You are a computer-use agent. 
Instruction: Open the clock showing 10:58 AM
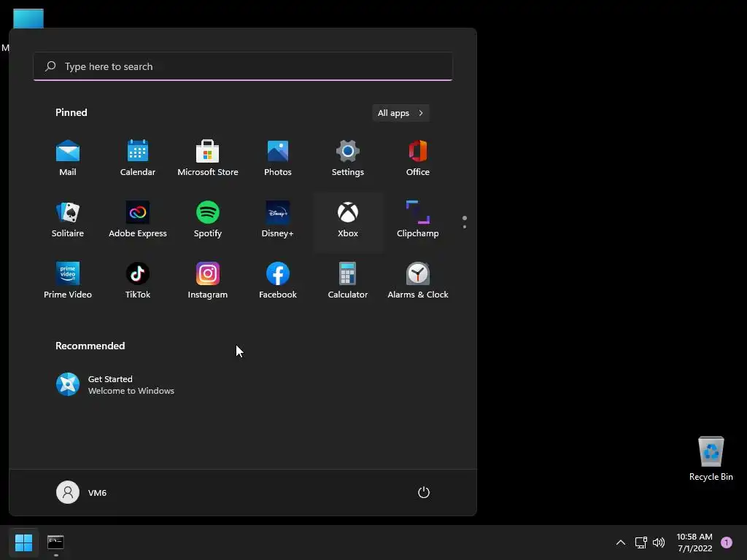click(x=694, y=542)
